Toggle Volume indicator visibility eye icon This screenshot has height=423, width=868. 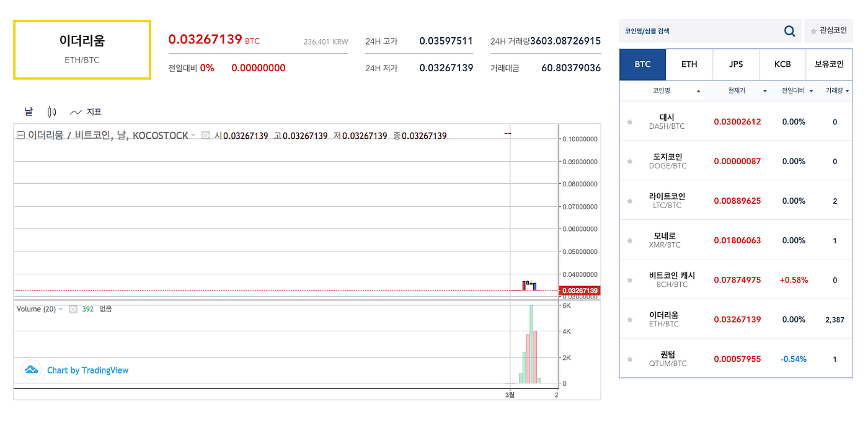tap(73, 309)
